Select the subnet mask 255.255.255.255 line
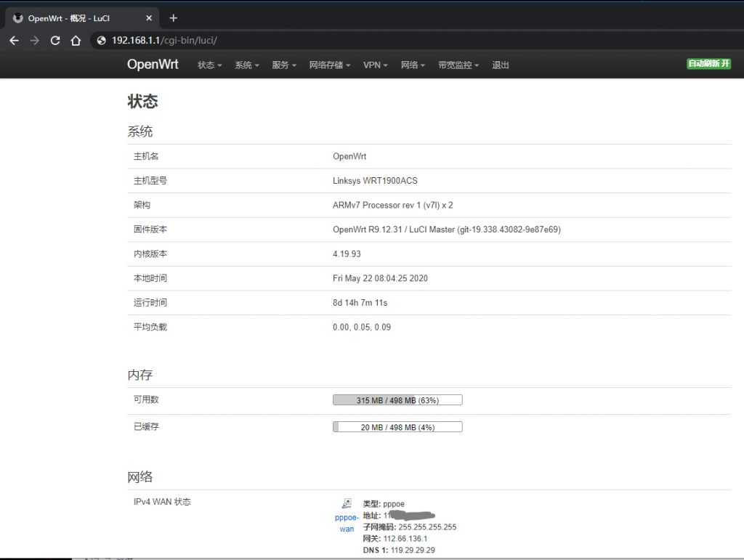The width and height of the screenshot is (744, 560). (410, 527)
